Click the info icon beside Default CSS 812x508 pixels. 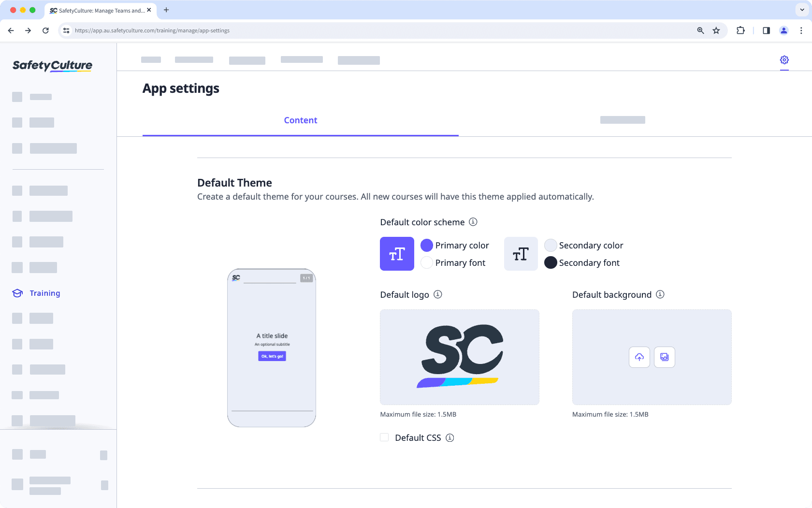point(449,437)
